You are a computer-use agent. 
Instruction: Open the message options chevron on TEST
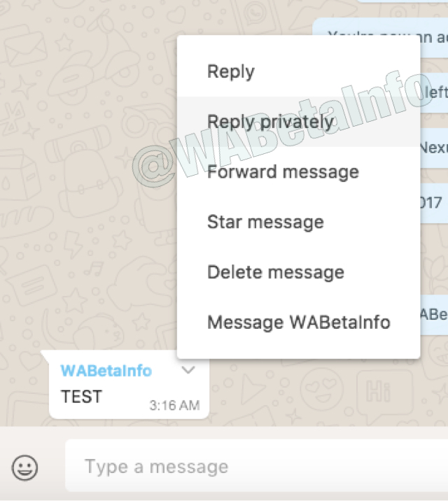(x=188, y=370)
